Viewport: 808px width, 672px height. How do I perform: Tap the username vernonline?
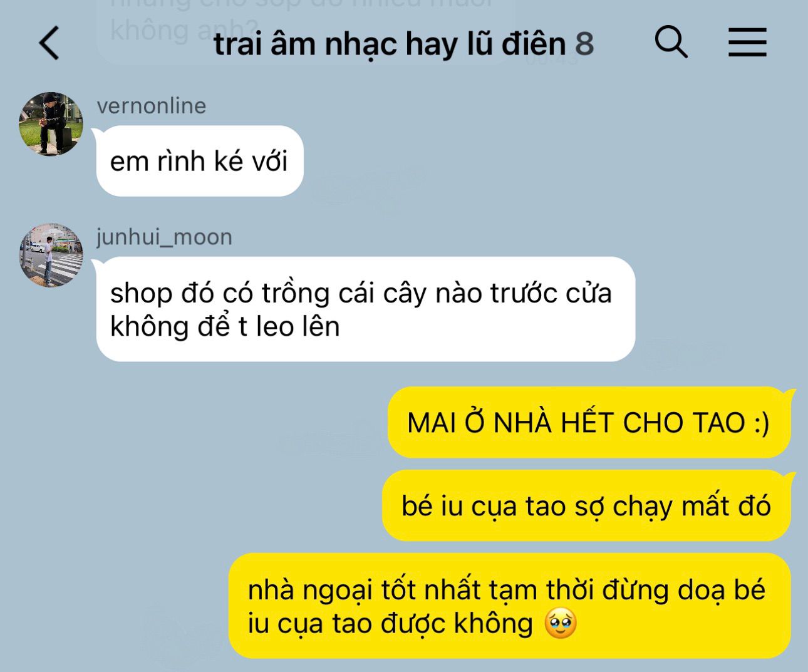click(152, 106)
